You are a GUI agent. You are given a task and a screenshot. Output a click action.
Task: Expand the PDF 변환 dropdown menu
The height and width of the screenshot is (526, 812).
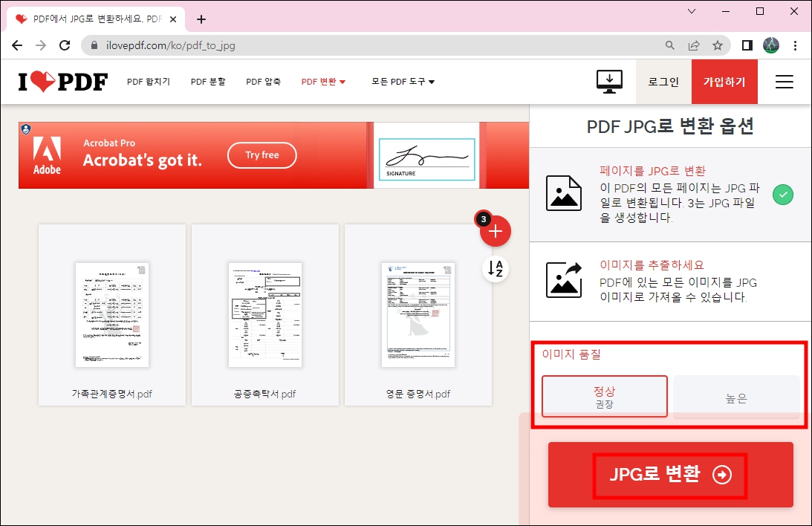click(323, 82)
